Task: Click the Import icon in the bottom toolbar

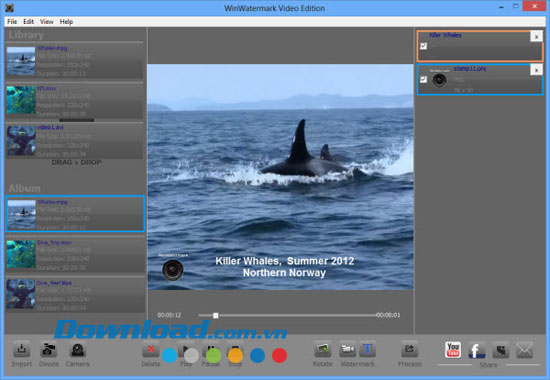Action: [x=21, y=349]
